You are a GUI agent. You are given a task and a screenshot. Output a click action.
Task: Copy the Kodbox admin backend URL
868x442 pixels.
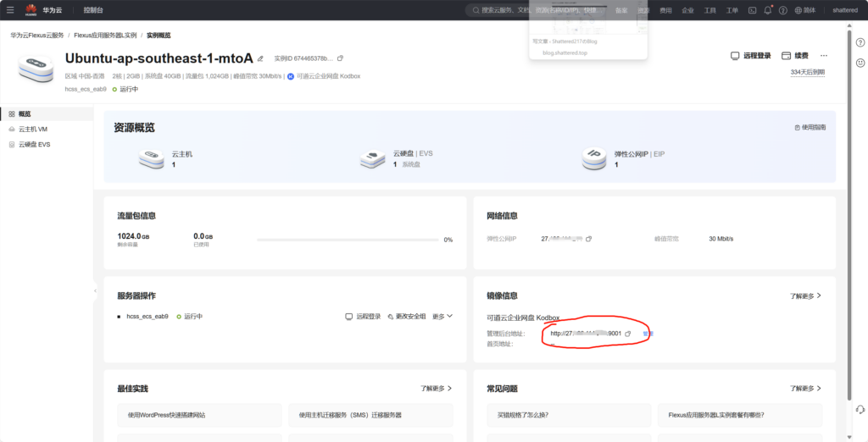(x=628, y=334)
